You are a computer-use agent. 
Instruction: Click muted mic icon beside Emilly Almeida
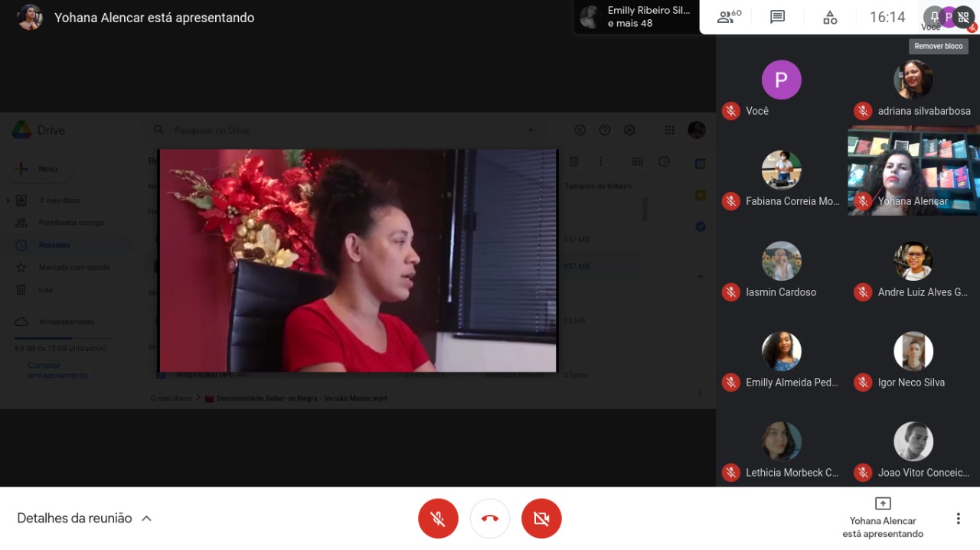click(731, 382)
